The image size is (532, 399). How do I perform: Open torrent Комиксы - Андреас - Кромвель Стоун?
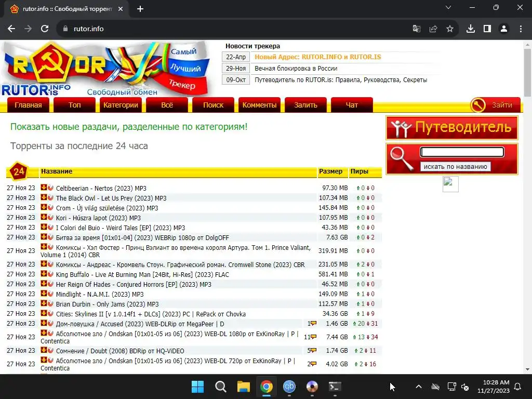(180, 264)
